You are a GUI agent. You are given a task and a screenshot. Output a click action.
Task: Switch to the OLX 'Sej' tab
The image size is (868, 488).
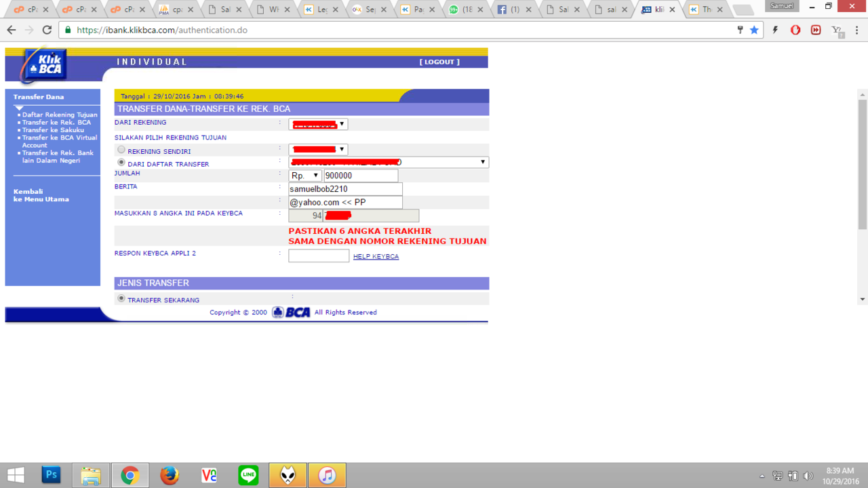pyautogui.click(x=368, y=9)
